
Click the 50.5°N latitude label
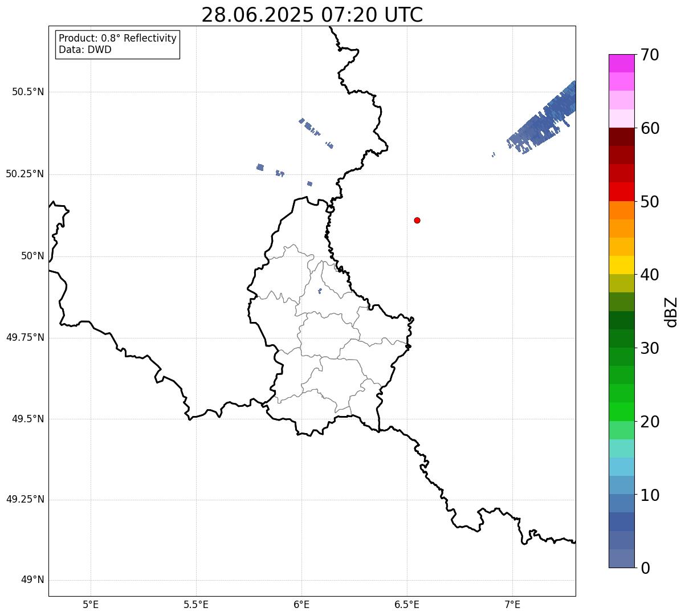click(28, 92)
